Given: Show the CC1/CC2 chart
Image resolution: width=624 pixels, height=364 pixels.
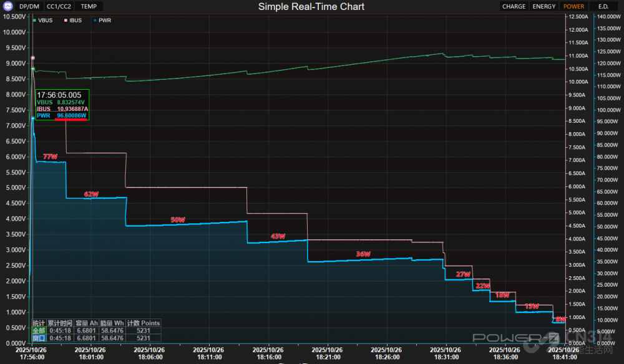Looking at the screenshot, I should pyautogui.click(x=59, y=6).
